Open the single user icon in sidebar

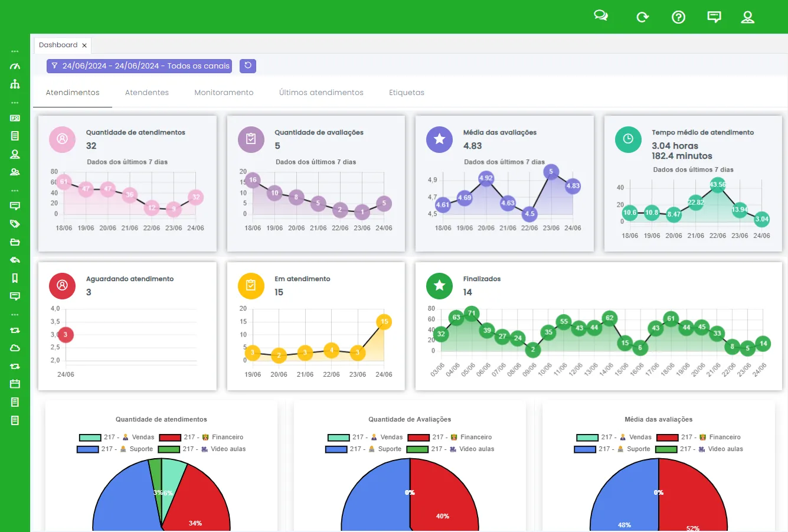coord(15,154)
